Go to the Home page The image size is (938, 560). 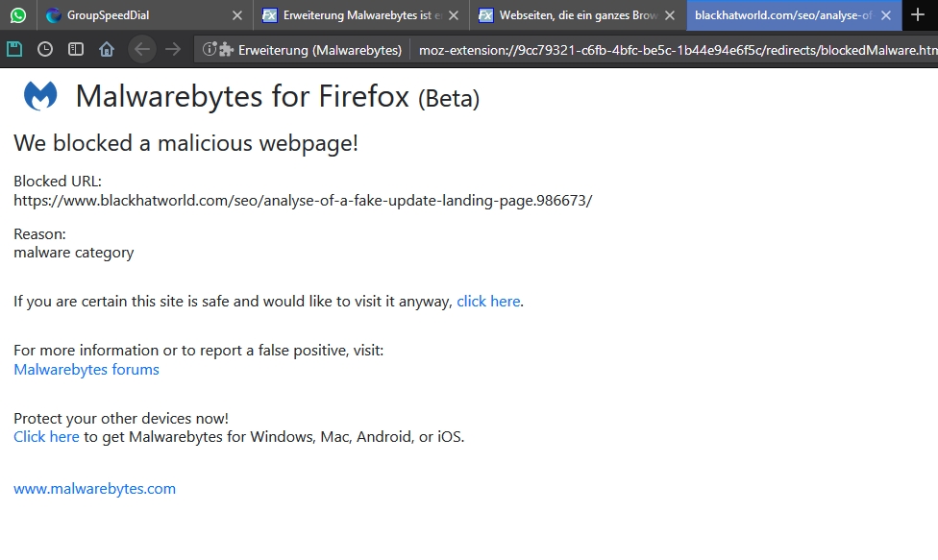[x=107, y=49]
